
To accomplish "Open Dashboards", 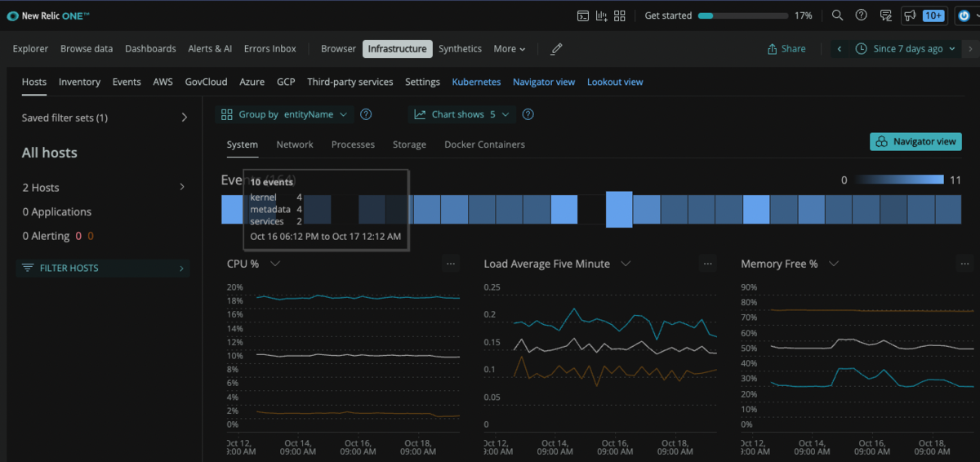I will click(x=150, y=49).
